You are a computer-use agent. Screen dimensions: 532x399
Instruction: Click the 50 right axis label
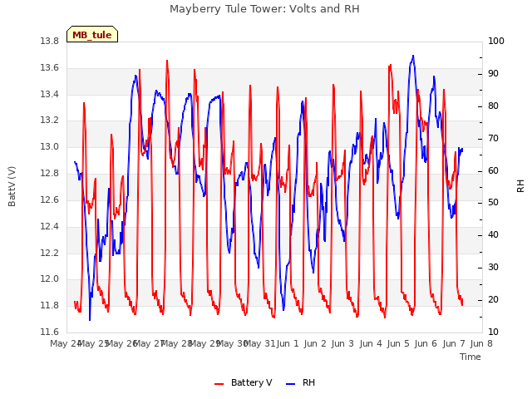(x=493, y=203)
